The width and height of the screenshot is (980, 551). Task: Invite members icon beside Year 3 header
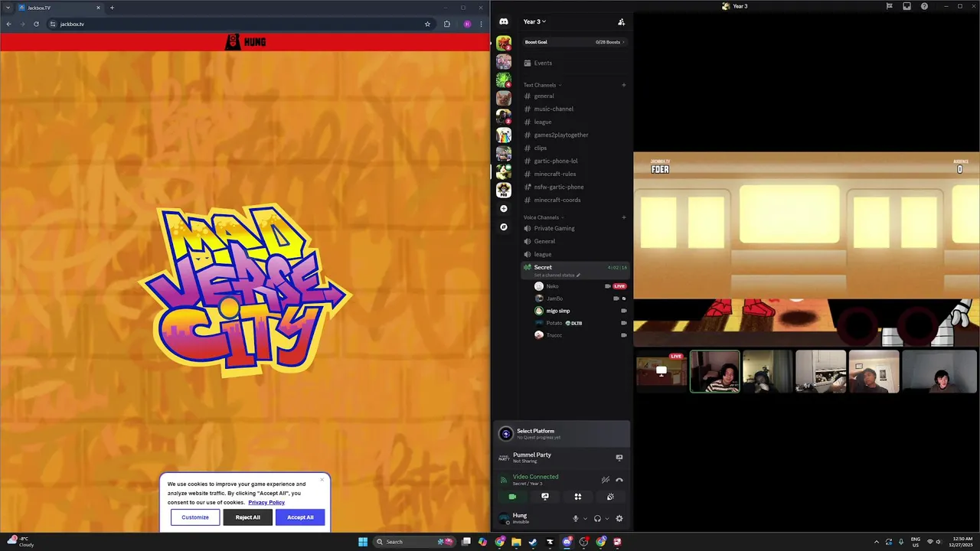[x=621, y=21]
